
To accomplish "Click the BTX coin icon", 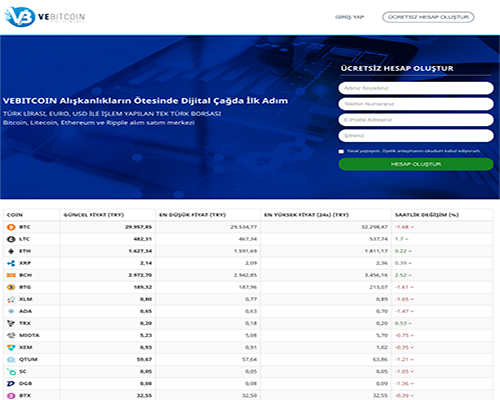I will pyautogui.click(x=11, y=395).
